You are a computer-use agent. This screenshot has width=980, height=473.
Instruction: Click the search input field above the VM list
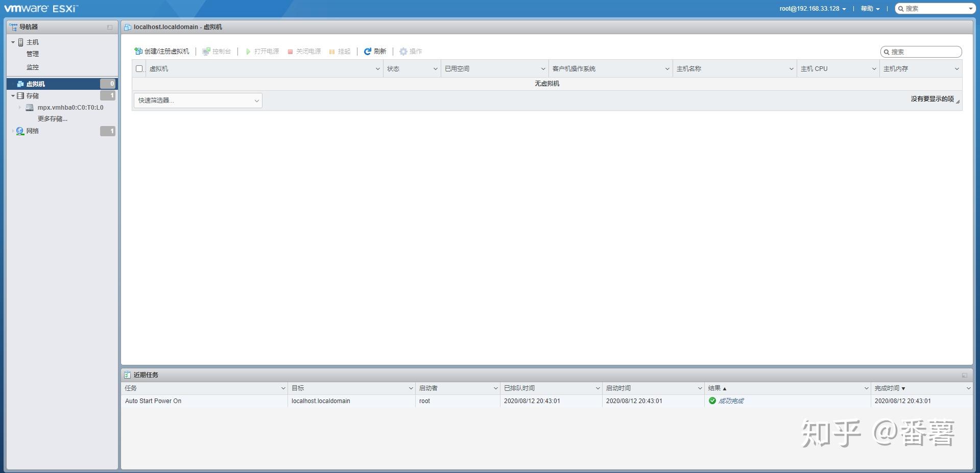(920, 52)
